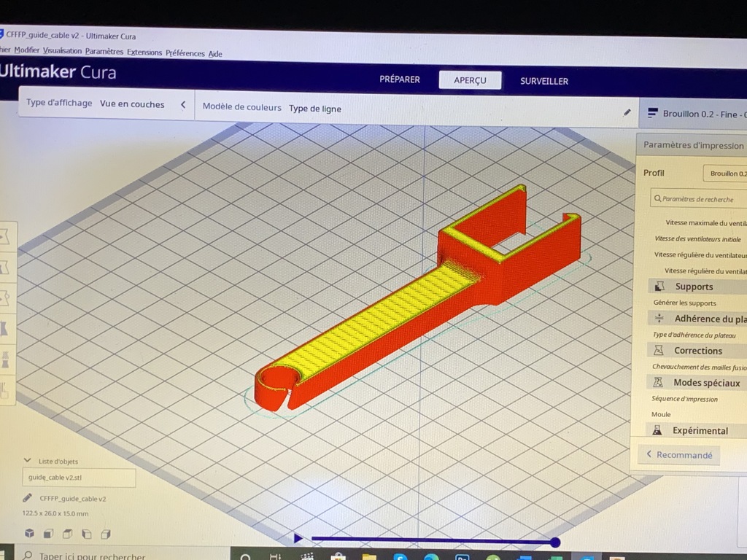Expand the Corrections settings section

click(697, 351)
